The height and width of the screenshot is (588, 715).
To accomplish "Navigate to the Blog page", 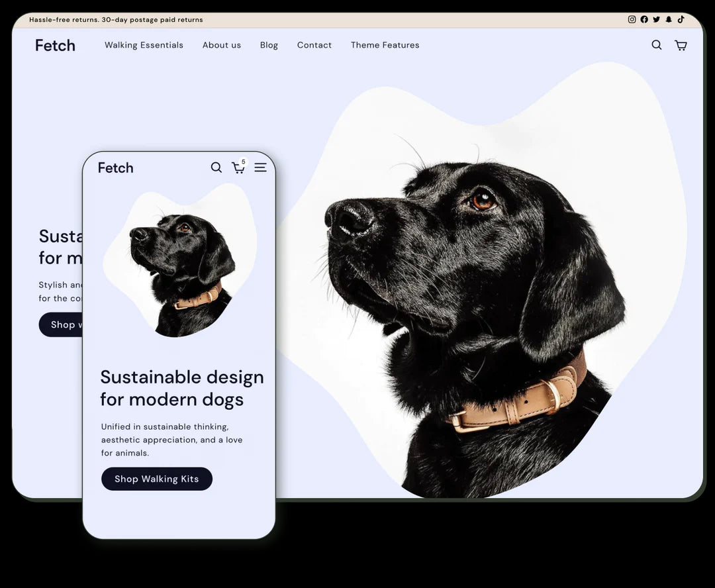I will point(269,45).
